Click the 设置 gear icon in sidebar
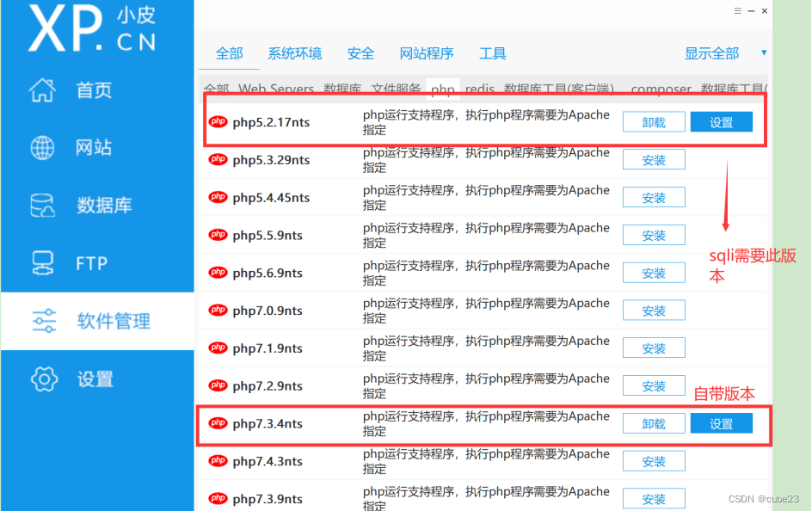 pos(44,379)
